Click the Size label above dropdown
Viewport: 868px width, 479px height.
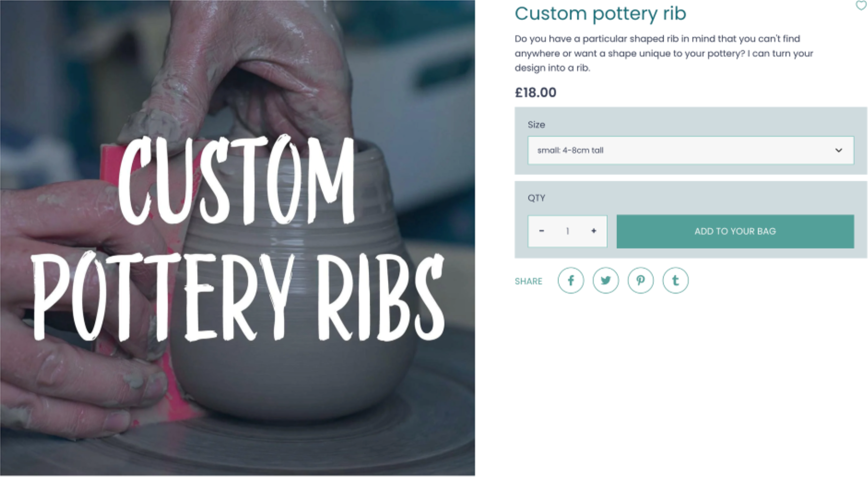[x=536, y=125]
